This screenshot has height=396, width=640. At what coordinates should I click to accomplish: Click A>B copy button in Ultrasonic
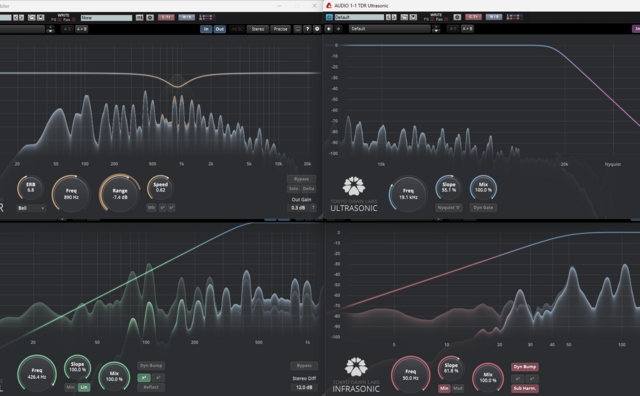click(467, 29)
